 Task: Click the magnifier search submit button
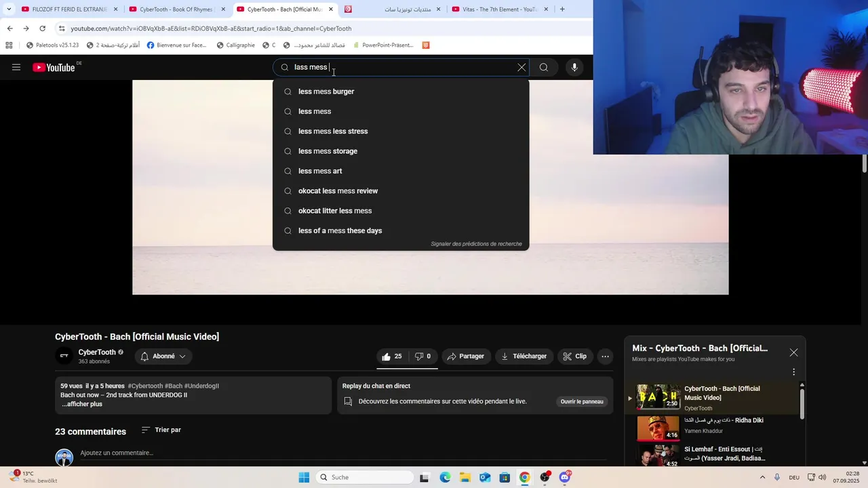click(x=544, y=67)
